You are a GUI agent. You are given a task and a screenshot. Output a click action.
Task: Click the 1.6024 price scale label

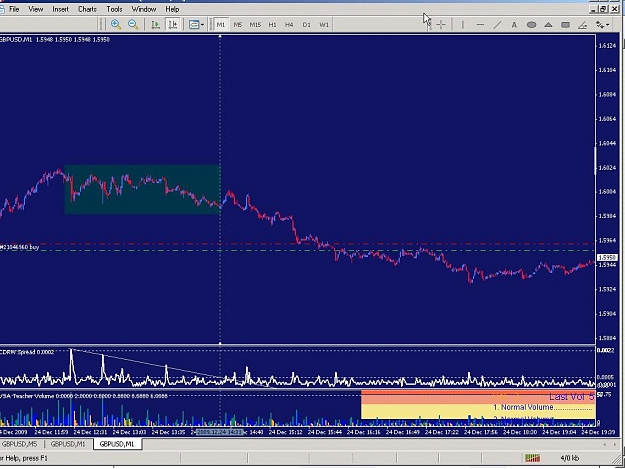pos(607,168)
